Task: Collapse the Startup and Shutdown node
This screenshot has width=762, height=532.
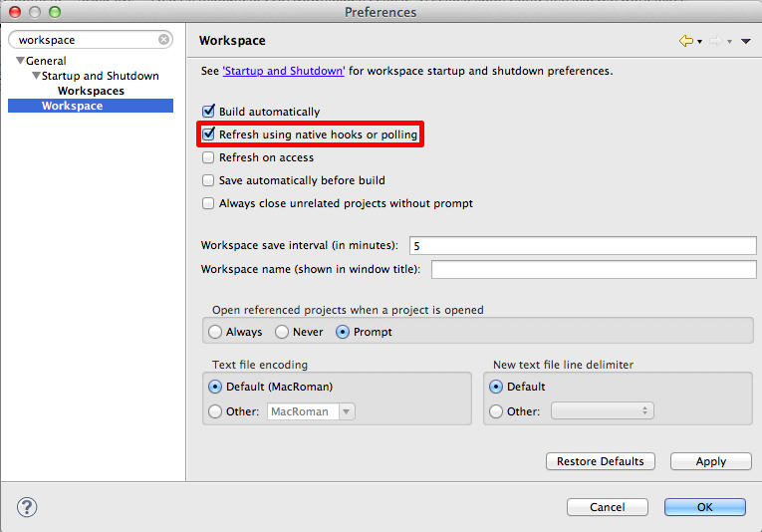Action: point(36,76)
